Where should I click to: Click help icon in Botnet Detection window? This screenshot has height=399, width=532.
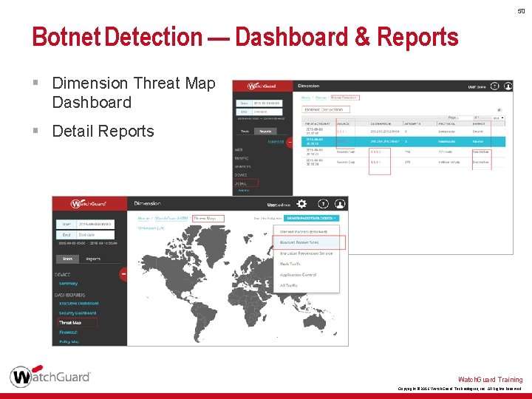click(x=494, y=86)
